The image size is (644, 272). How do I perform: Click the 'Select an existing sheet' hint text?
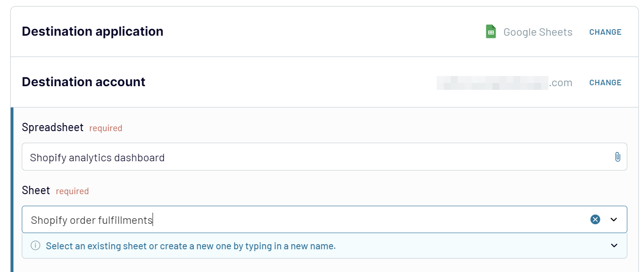[x=191, y=246]
